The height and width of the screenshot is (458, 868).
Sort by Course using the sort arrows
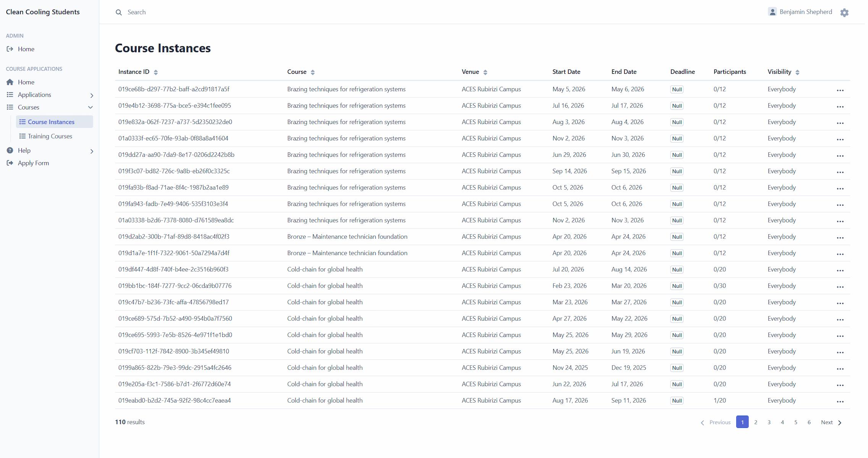pos(312,72)
